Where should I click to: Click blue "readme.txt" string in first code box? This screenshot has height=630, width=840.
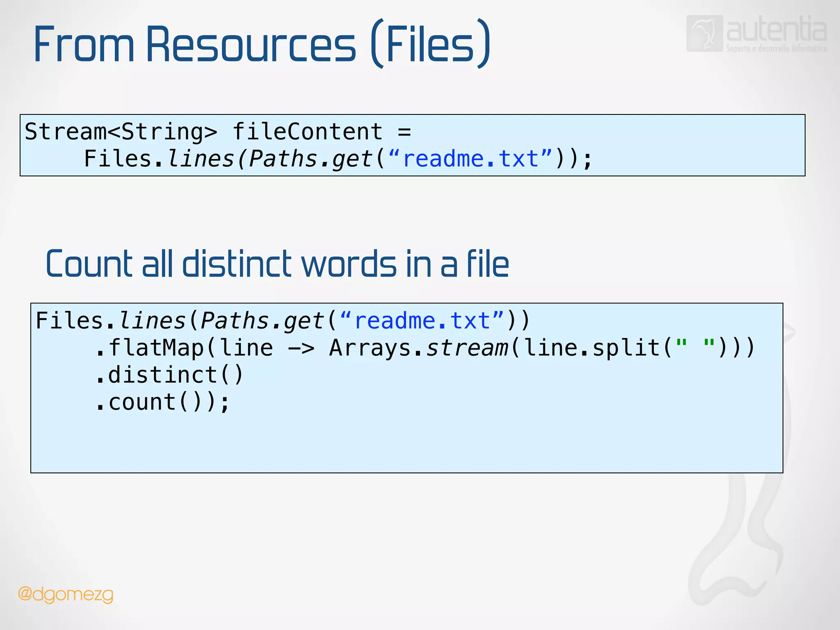471,159
